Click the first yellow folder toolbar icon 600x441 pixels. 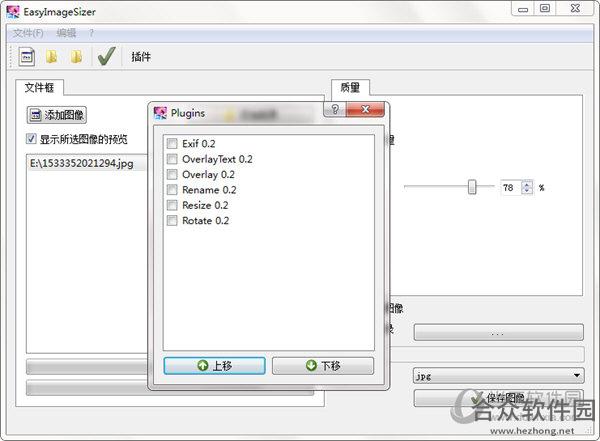(52, 57)
